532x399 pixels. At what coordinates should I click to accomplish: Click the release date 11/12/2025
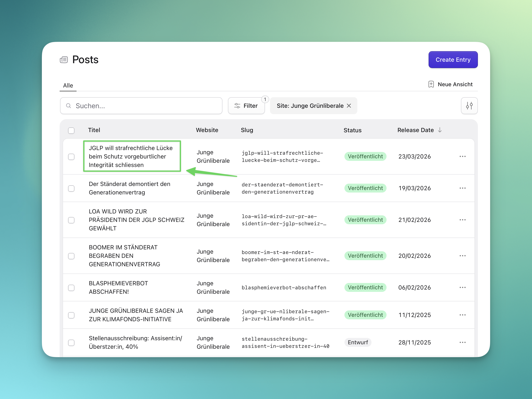[414, 315]
